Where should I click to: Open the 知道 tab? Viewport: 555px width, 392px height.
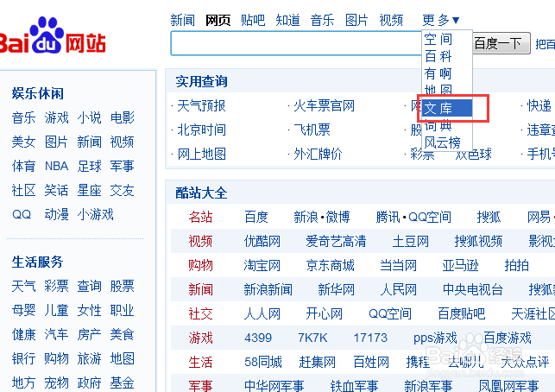coord(287,20)
